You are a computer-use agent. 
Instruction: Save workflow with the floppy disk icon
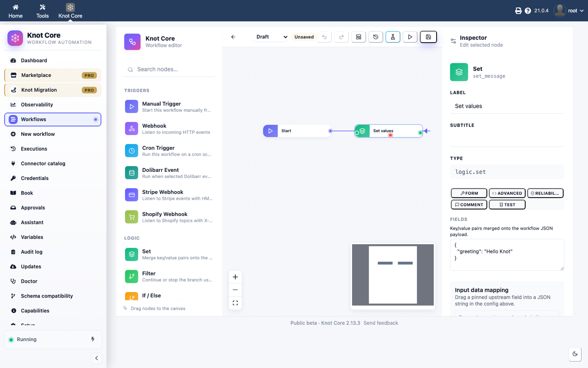428,37
